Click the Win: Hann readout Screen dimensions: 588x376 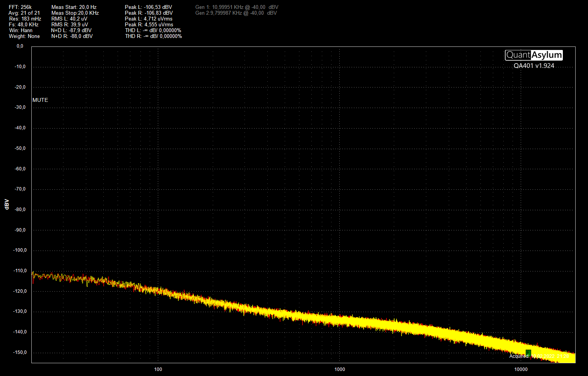(21, 30)
